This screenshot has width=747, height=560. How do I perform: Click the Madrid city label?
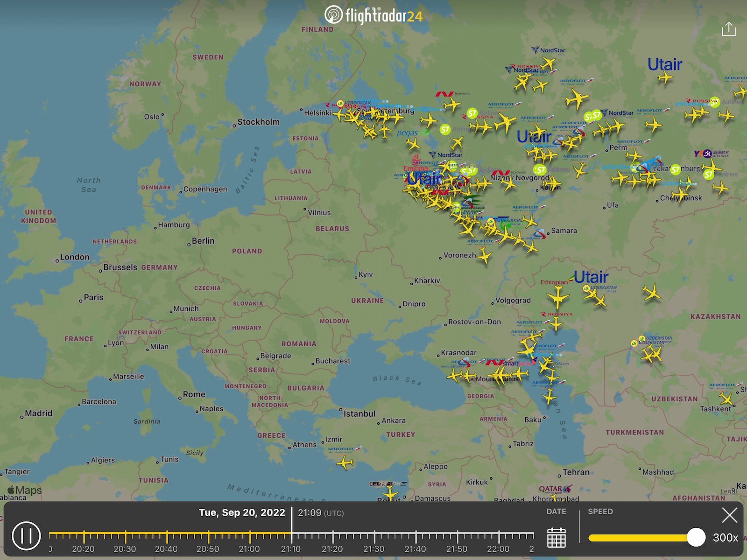38,413
